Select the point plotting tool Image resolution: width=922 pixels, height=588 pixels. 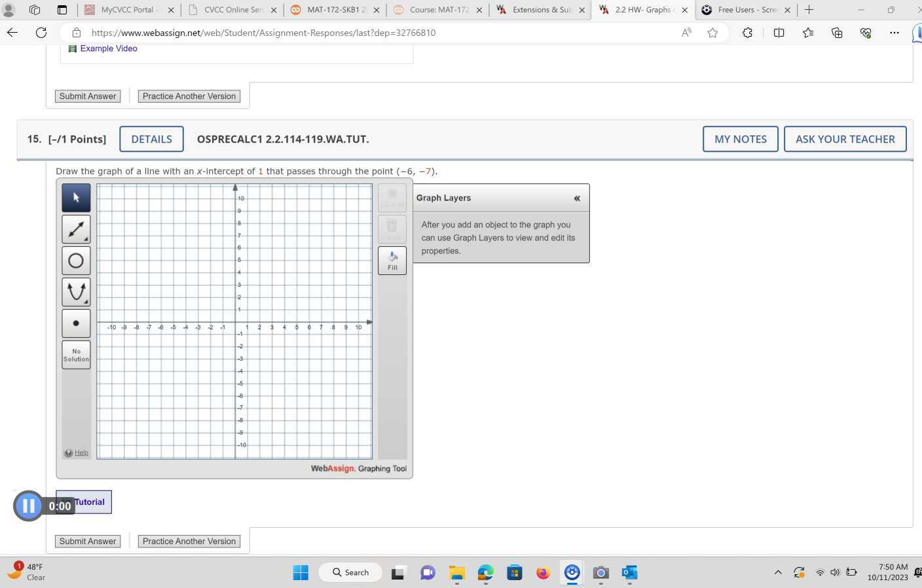tap(76, 323)
